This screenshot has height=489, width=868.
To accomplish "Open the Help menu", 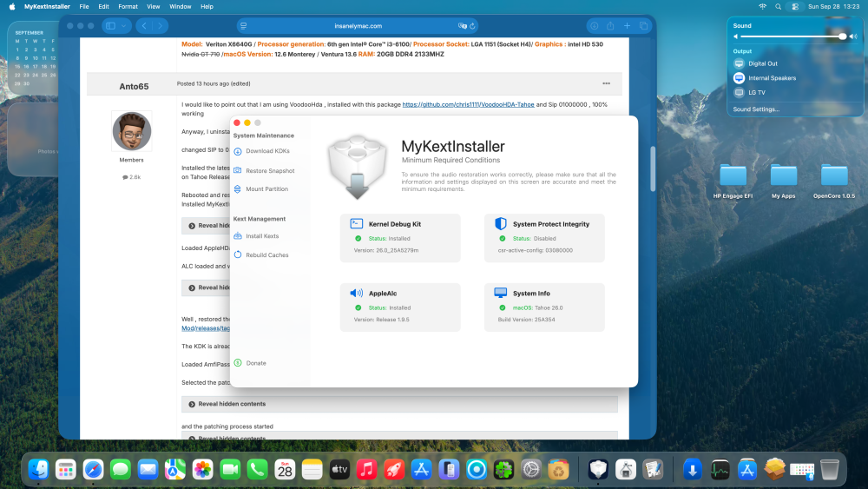I will (x=207, y=7).
